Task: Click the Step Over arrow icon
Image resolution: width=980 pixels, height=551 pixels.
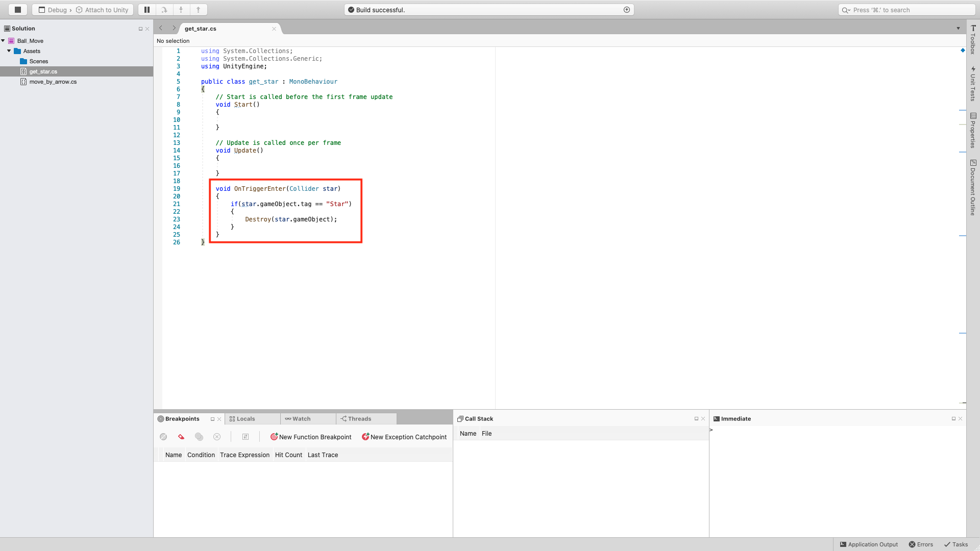Action: coord(164,10)
